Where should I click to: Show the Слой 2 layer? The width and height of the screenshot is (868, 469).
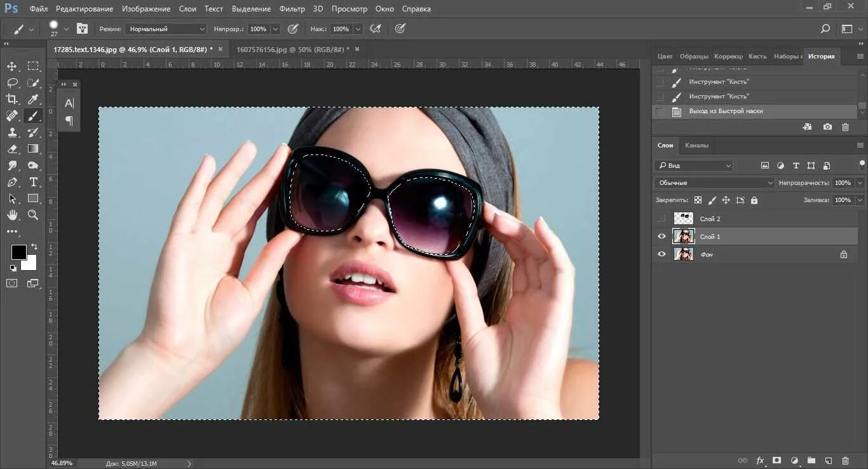[661, 219]
